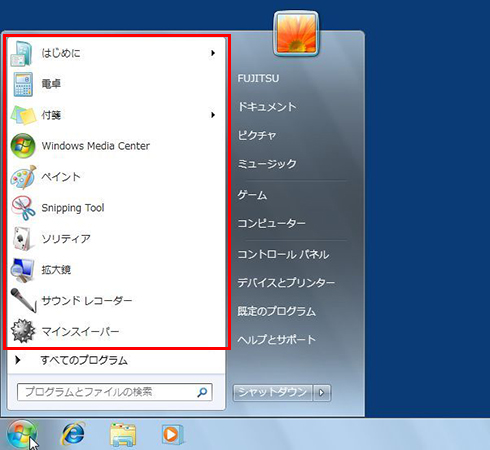Open コントロール パネル
Viewport: 490px width, 450px height.
pyautogui.click(x=283, y=255)
